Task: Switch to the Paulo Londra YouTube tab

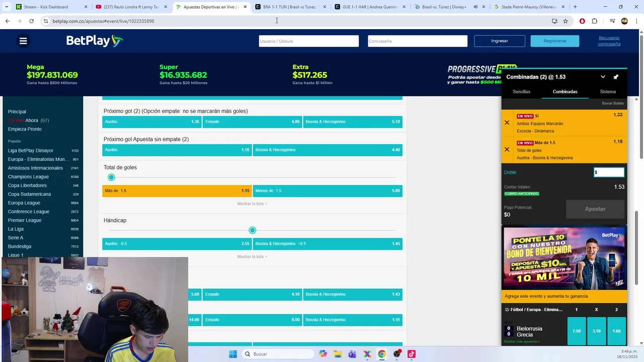Action: pyautogui.click(x=131, y=7)
